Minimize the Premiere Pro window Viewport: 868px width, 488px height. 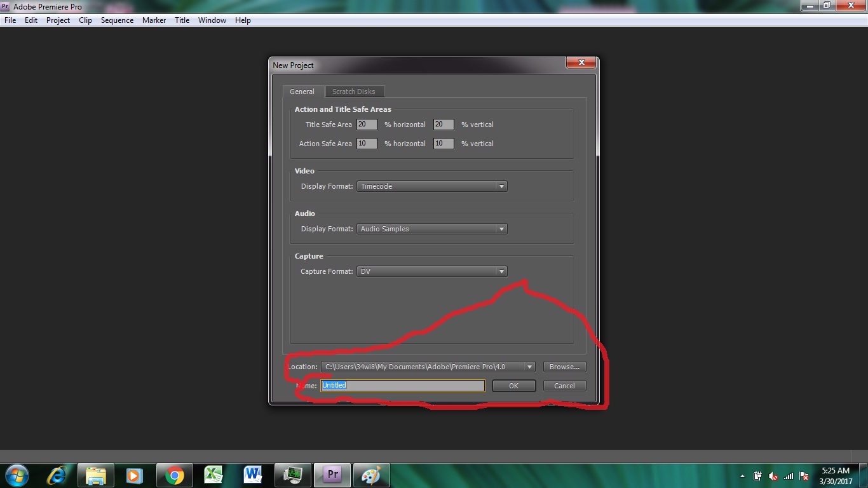809,6
